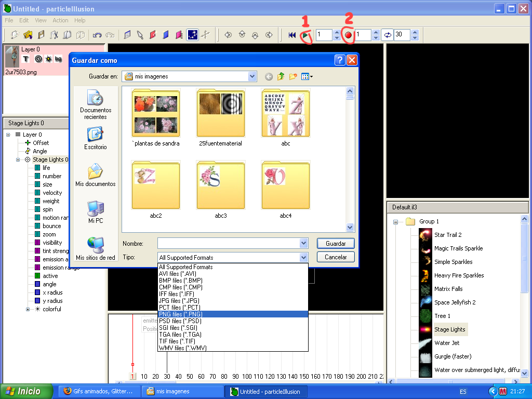Toggle the concentric circle icon on Layer 0
The width and height of the screenshot is (532, 399).
[x=38, y=59]
